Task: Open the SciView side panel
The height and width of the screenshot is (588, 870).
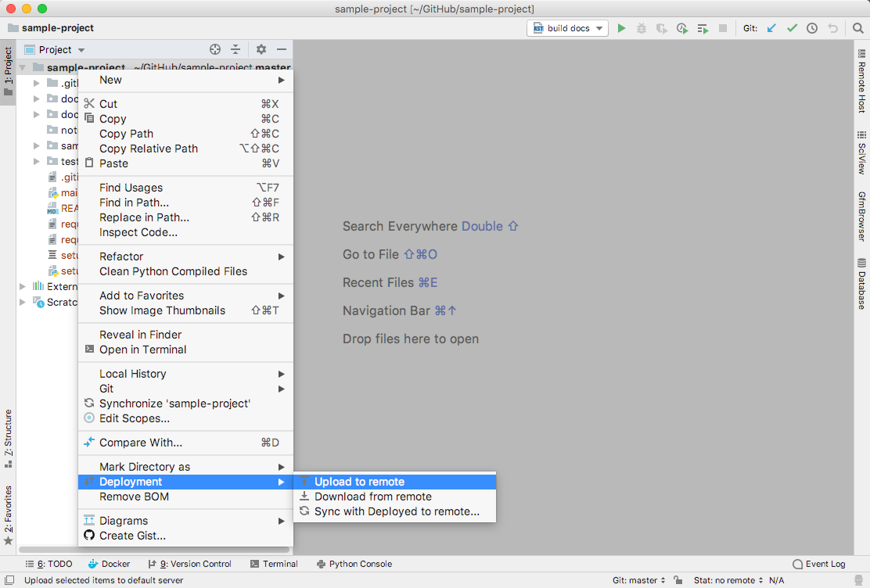Action: [861, 152]
